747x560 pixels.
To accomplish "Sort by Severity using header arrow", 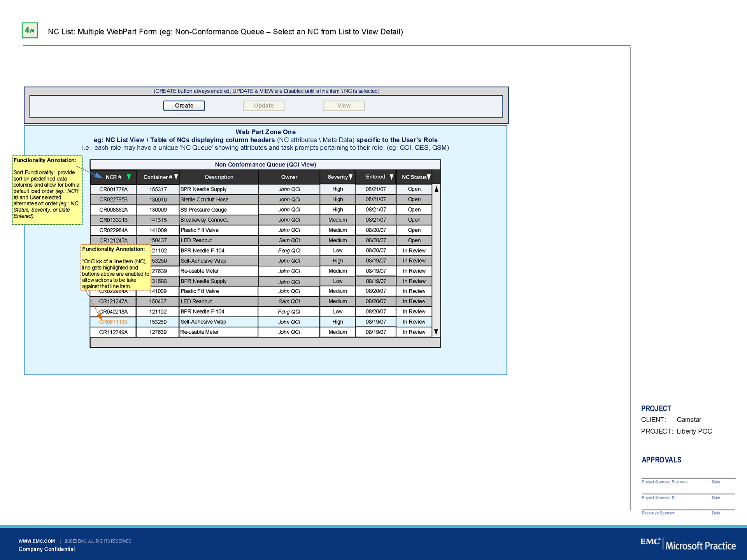I will pyautogui.click(x=351, y=177).
